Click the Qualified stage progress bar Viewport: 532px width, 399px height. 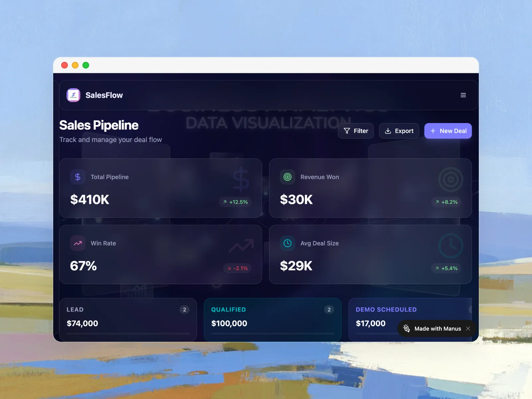click(272, 333)
